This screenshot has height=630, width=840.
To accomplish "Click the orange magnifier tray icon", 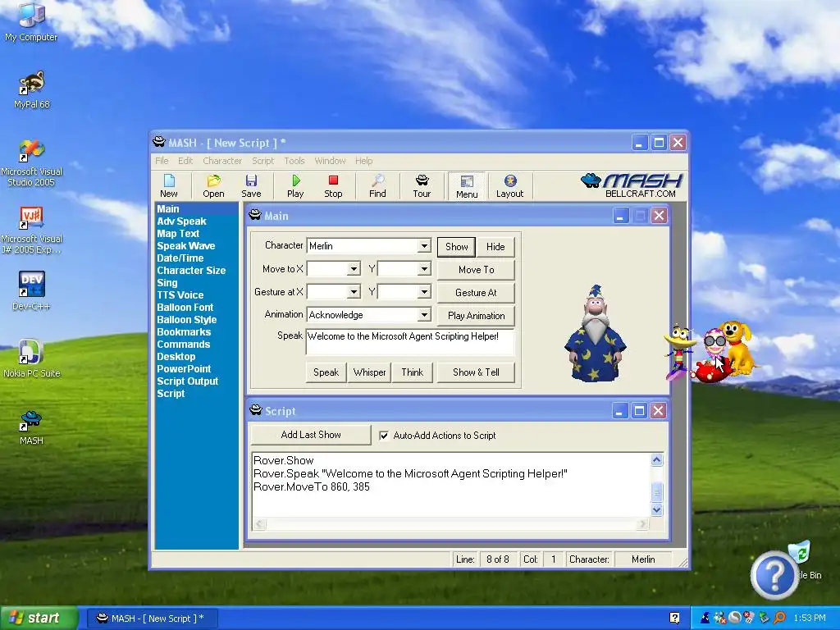I will coord(779,618).
